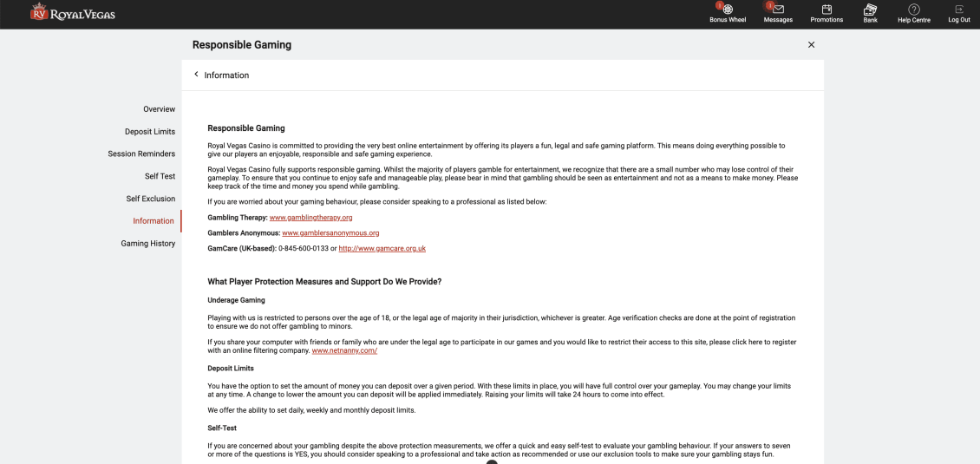Select Gaming History in the sidebar

point(148,243)
